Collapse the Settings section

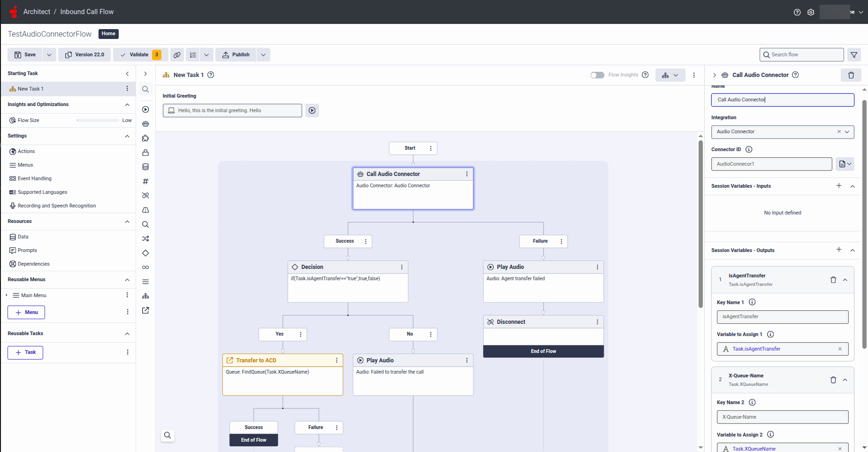(x=127, y=136)
